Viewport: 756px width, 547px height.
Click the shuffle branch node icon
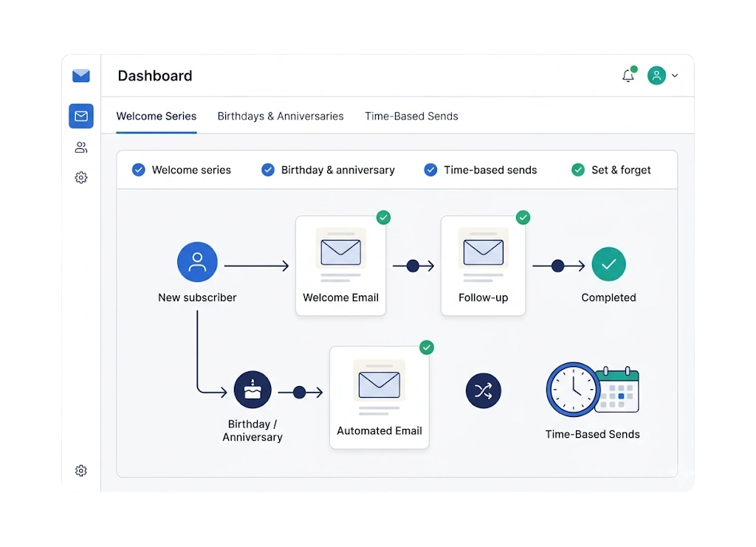point(484,391)
